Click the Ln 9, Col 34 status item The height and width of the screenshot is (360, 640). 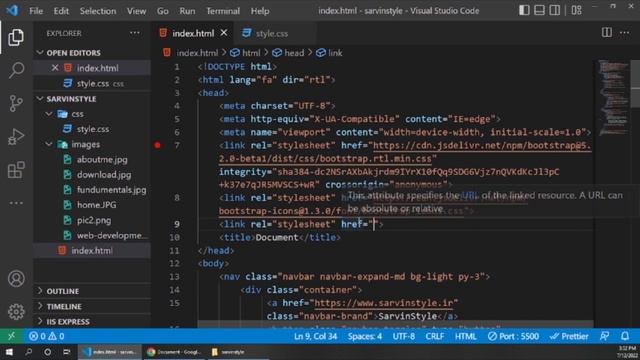pyautogui.click(x=315, y=336)
